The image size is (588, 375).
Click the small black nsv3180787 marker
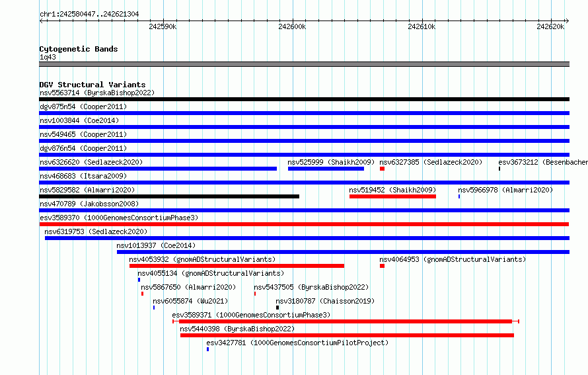coord(277,308)
